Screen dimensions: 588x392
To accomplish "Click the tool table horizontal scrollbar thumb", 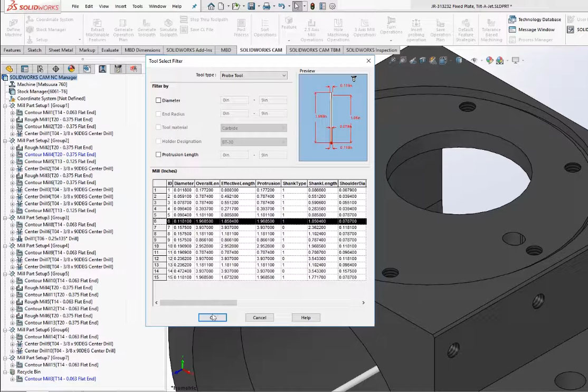I will 198,302.
